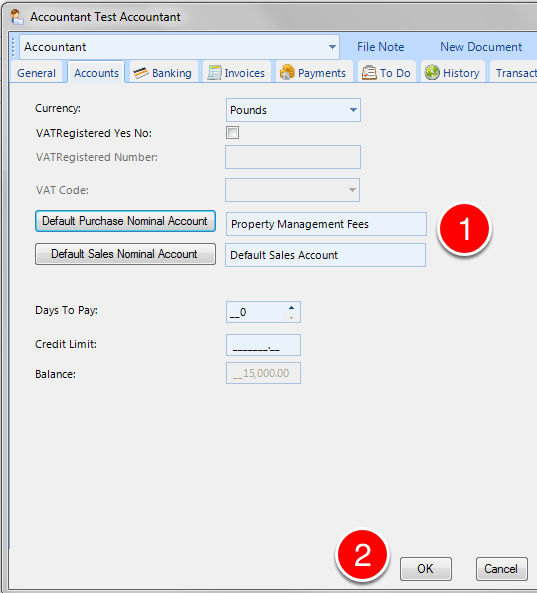Click Default Purchase Nominal Account button

[x=125, y=221]
